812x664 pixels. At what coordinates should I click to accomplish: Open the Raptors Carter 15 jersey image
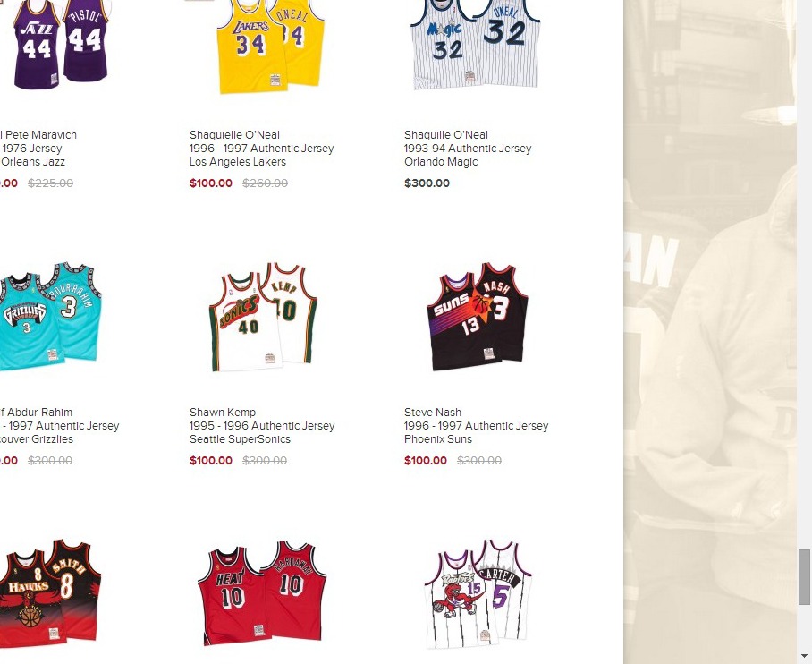point(478,594)
